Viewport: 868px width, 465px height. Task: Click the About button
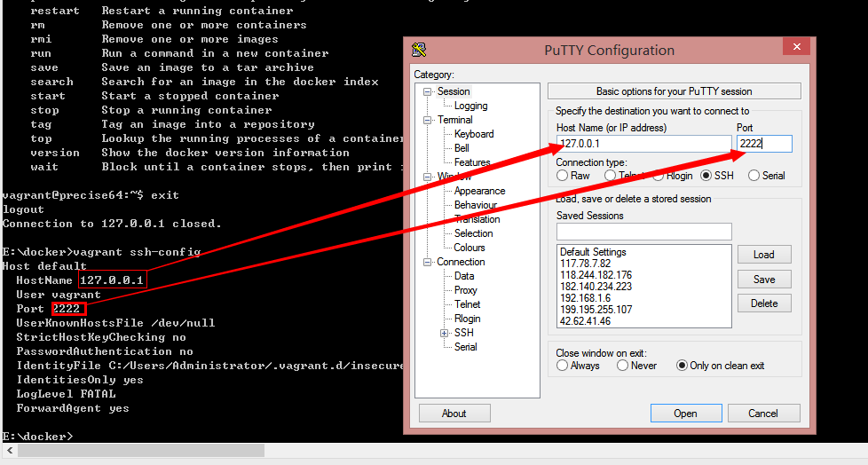point(454,414)
